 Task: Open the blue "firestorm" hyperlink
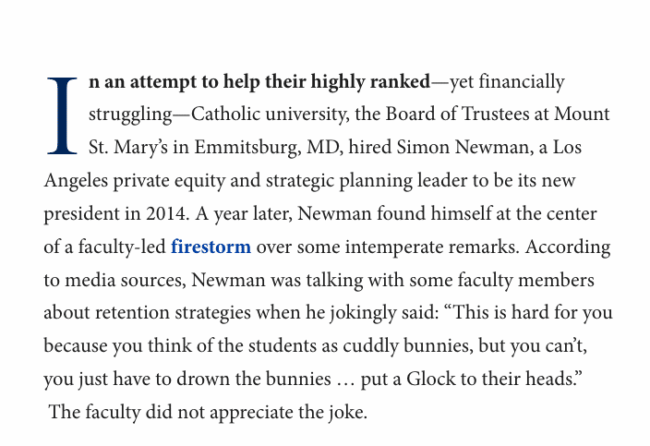tap(211, 246)
